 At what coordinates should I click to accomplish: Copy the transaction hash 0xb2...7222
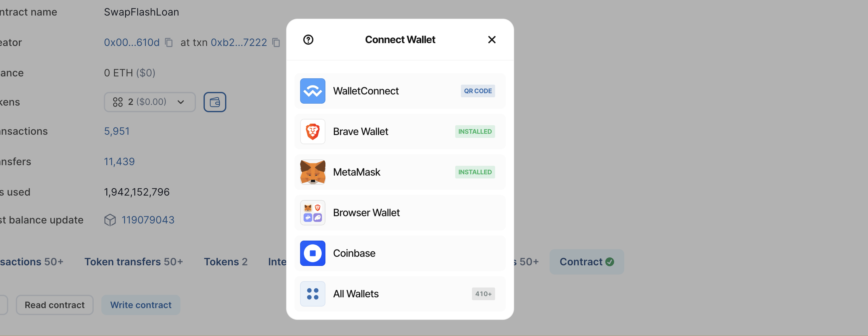[x=276, y=42]
